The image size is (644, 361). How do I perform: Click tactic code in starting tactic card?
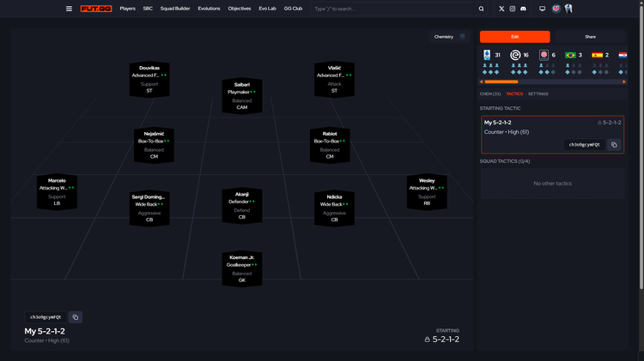coord(584,145)
